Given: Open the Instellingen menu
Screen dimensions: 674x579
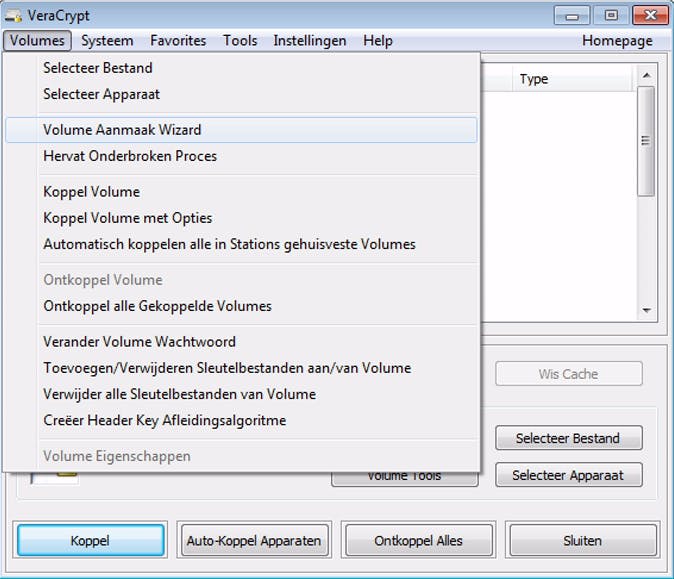Looking at the screenshot, I should (x=309, y=40).
